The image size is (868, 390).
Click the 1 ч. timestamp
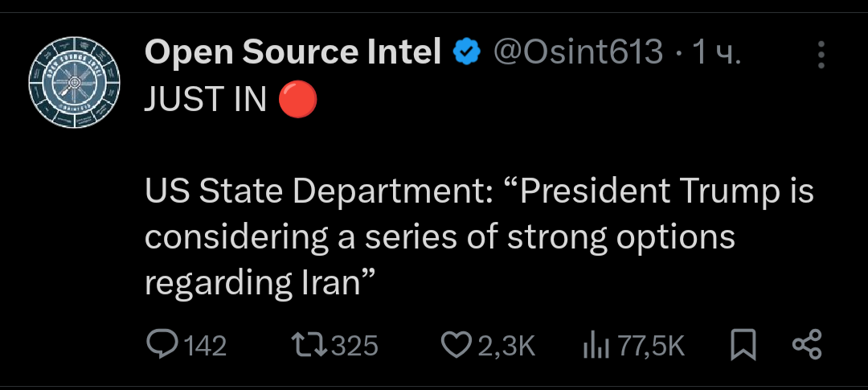coord(717,53)
